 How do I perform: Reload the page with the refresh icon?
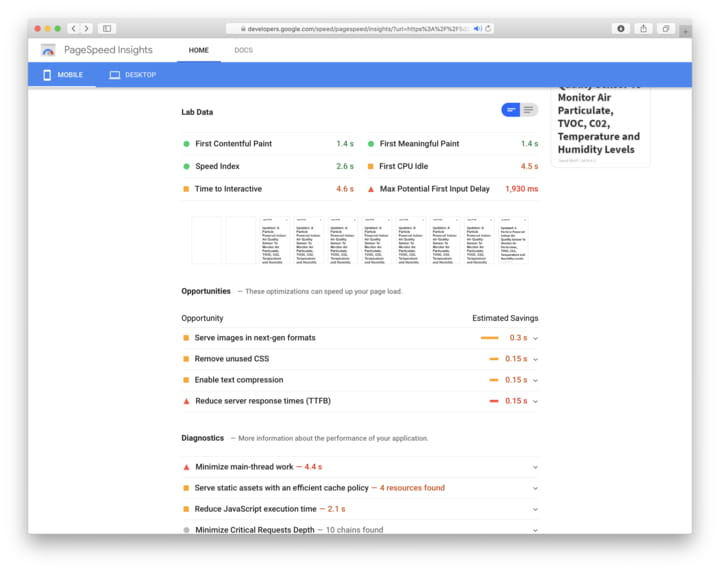coord(488,28)
